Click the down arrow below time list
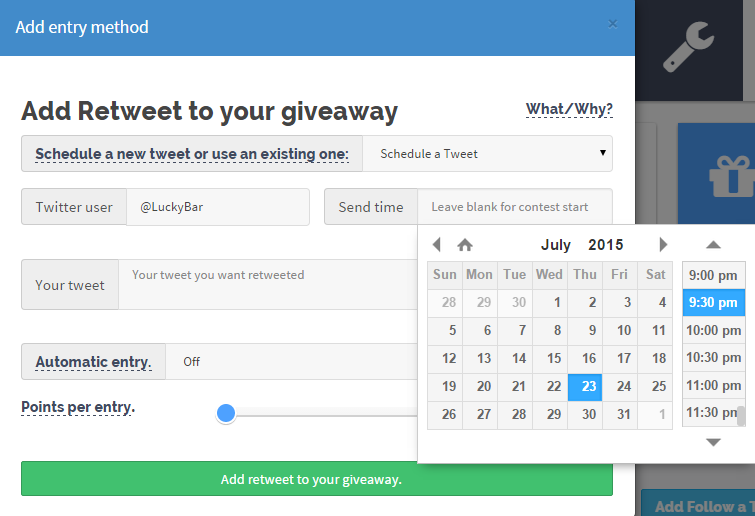The width and height of the screenshot is (755, 516). tap(713, 442)
